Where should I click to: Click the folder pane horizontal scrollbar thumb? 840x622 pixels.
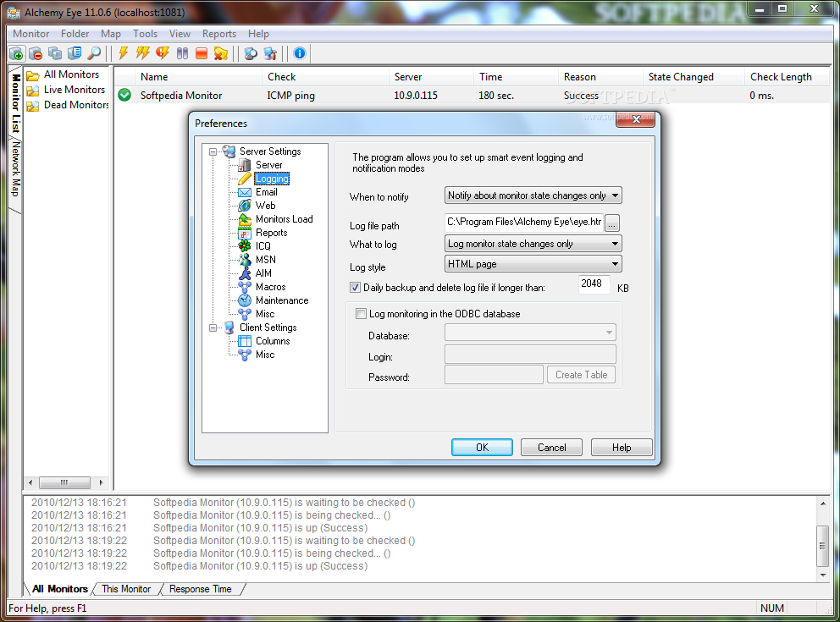pos(64,483)
